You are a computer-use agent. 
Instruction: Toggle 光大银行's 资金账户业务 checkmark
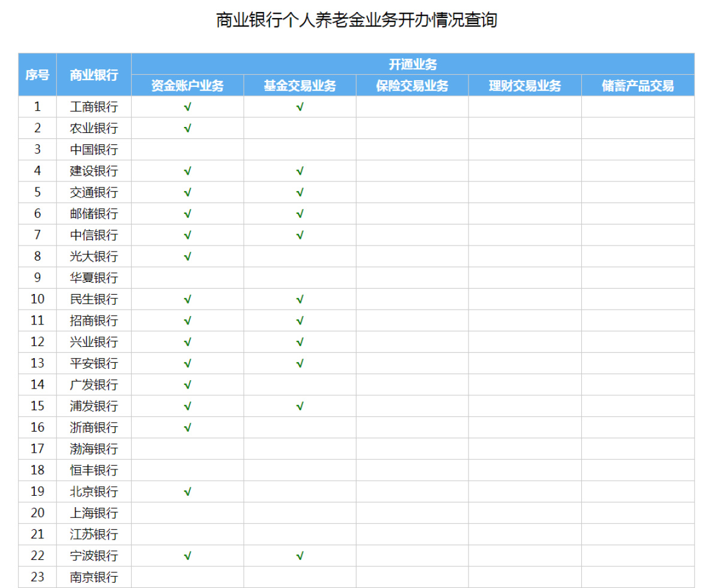click(x=188, y=256)
